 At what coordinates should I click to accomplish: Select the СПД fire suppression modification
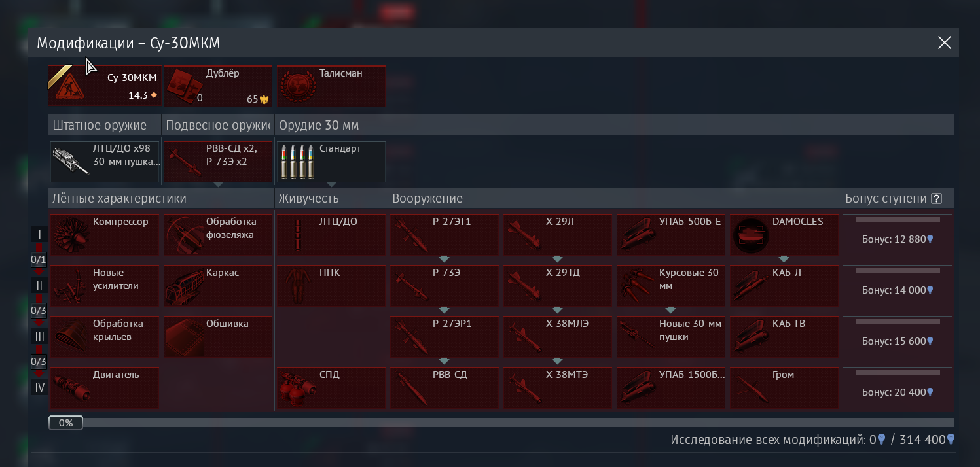click(x=331, y=388)
